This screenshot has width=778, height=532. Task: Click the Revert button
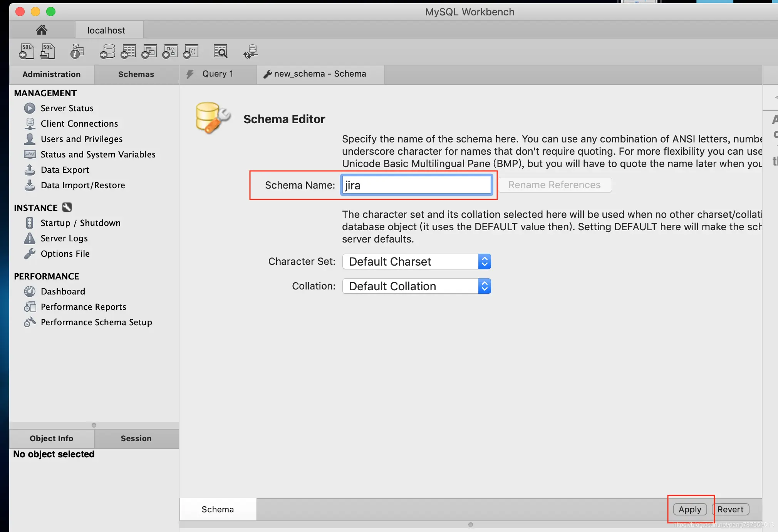click(730, 509)
